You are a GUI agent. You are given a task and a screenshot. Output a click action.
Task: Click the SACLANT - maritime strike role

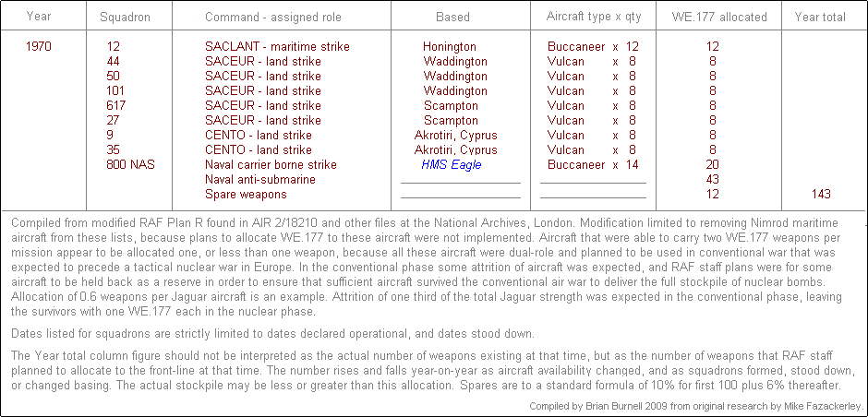[277, 47]
